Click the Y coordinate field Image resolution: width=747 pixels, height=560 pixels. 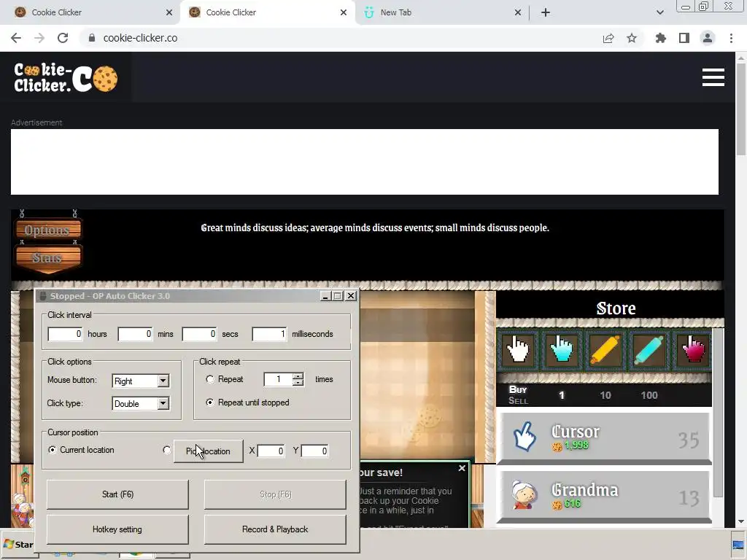[314, 451]
